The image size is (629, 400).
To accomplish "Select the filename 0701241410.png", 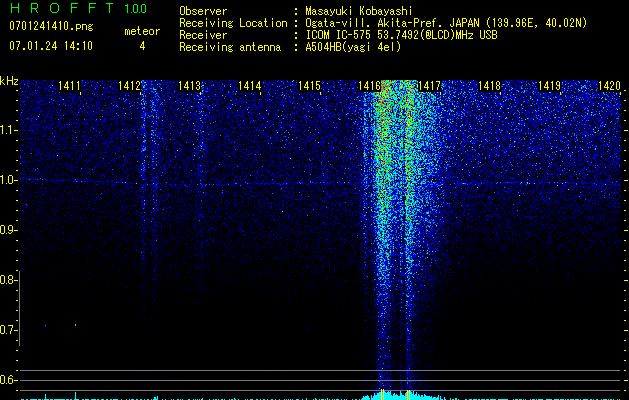I will point(51,26).
